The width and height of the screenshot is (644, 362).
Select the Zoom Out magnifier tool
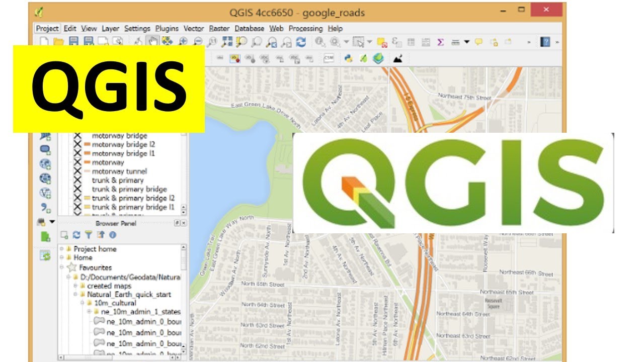tap(198, 42)
